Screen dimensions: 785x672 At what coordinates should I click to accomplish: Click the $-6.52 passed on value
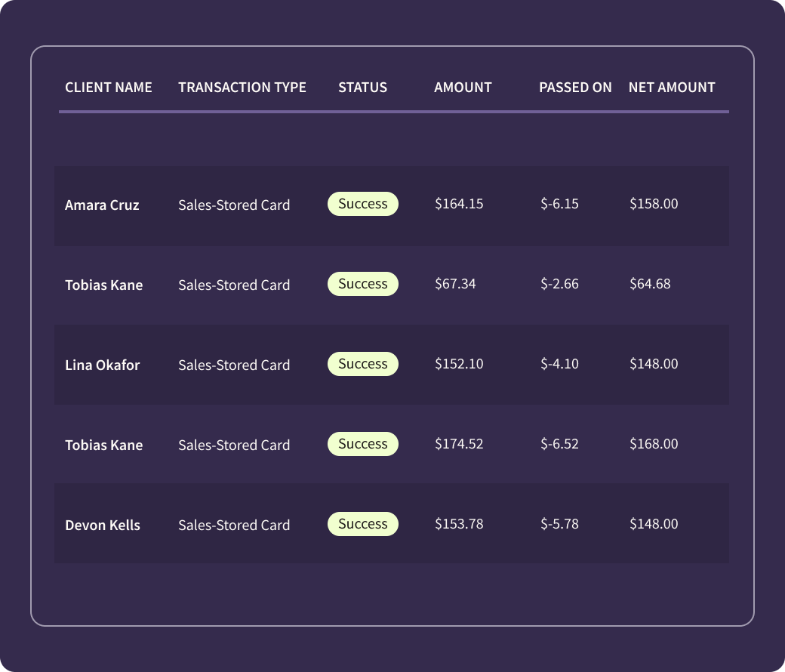tap(559, 444)
